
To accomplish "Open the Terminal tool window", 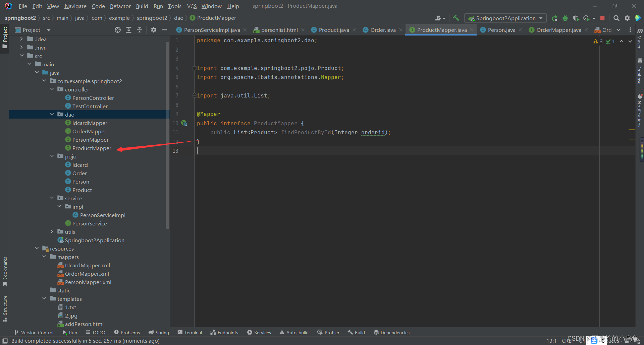I will (190, 333).
